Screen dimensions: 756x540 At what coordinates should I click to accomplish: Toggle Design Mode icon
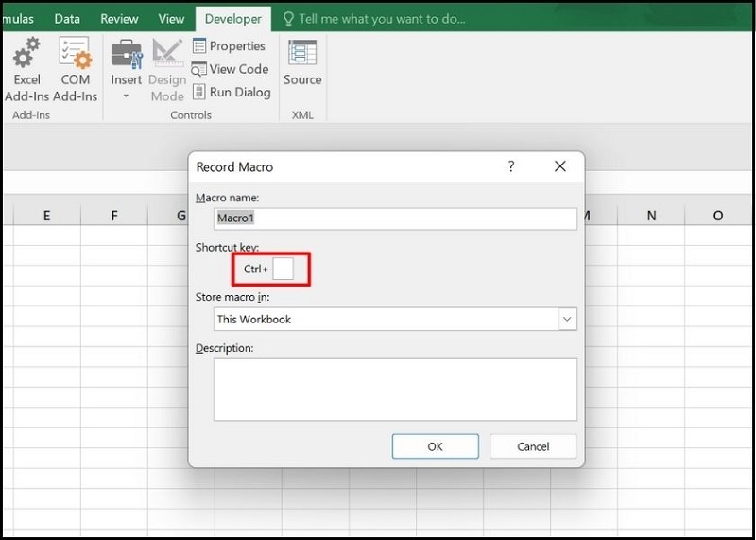click(167, 53)
